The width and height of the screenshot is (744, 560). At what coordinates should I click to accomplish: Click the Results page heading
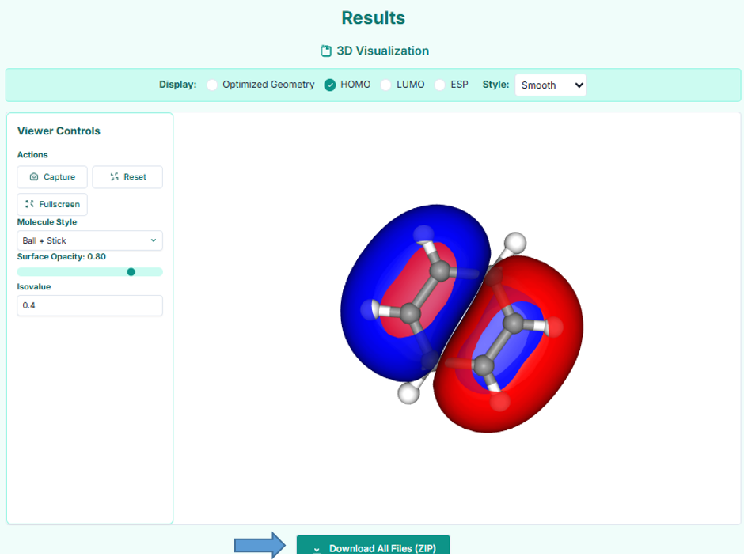pos(373,17)
